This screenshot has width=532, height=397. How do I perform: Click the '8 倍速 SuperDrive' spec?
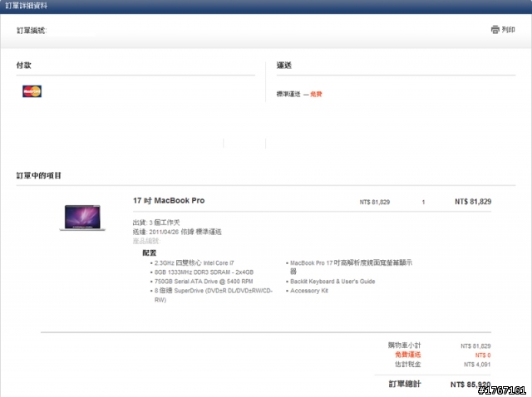(214, 295)
